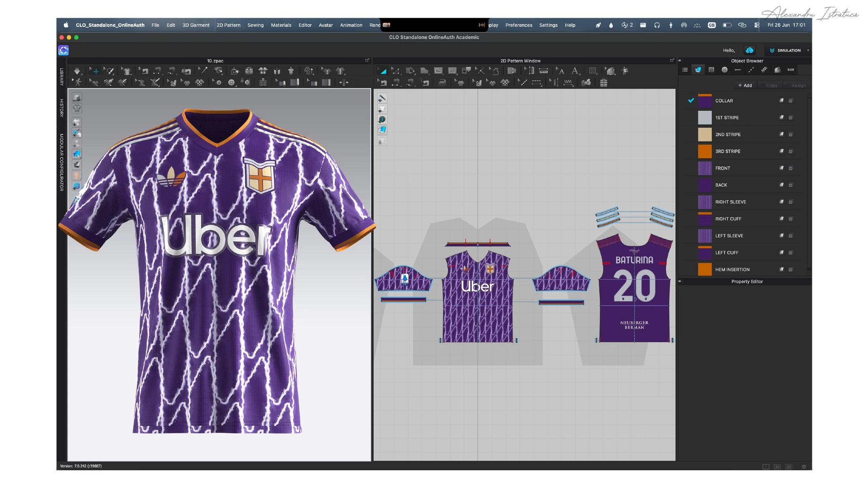The height and width of the screenshot is (488, 868).
Task: Open the Preferences menu
Action: (518, 25)
